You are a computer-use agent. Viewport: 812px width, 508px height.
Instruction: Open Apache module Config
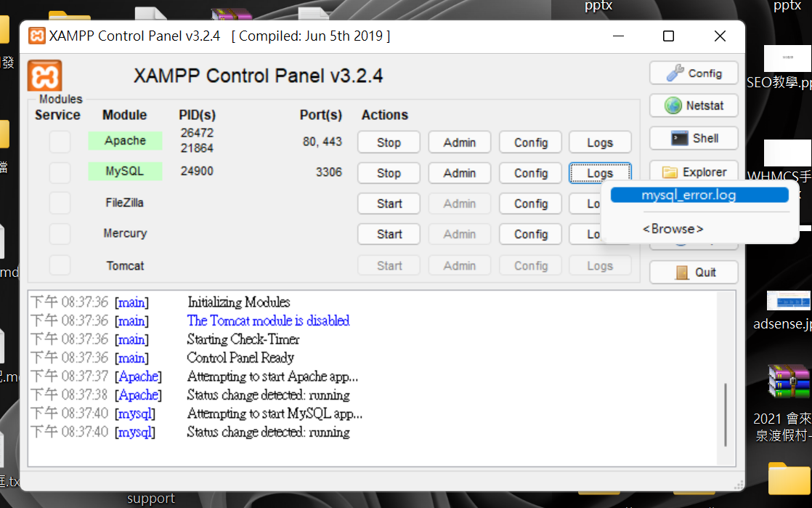click(530, 142)
